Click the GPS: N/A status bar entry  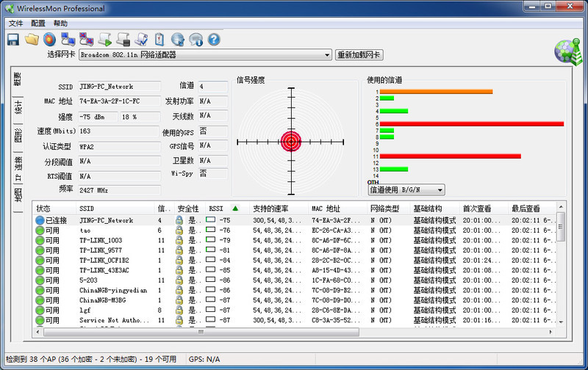tap(204, 359)
